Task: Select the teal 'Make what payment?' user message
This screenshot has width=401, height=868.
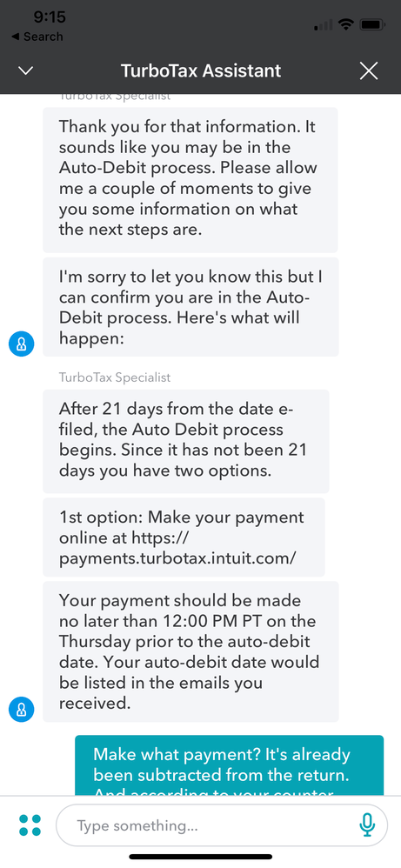Action: 230,765
